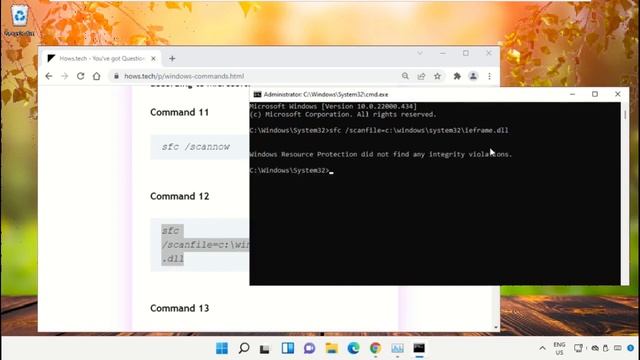Click the Command Prompt vertical scrollbar
Screen dimensions: 640x360
tap(625, 193)
